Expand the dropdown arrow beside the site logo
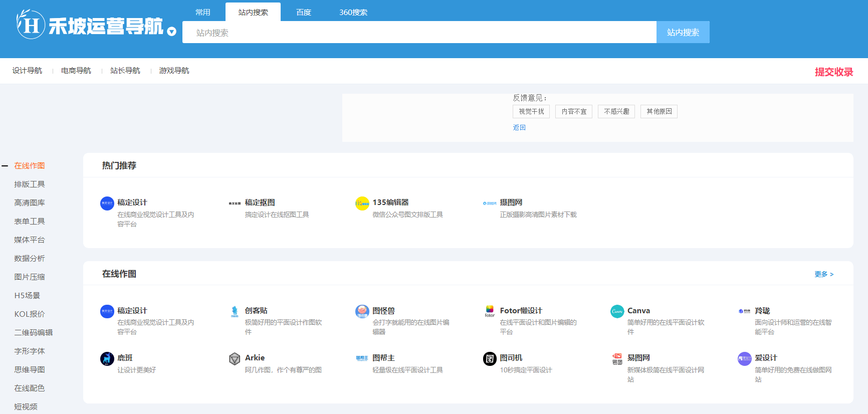This screenshot has height=414, width=868. [172, 32]
